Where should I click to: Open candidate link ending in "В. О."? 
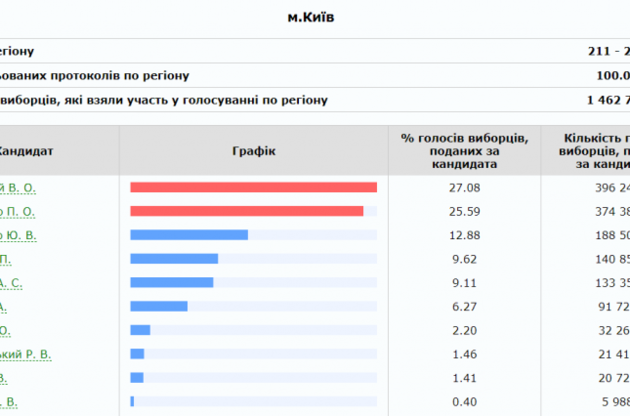pyautogui.click(x=18, y=187)
